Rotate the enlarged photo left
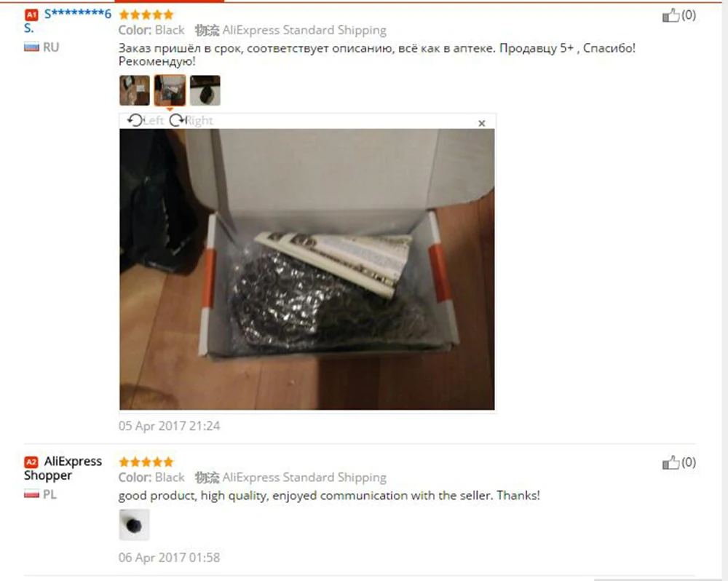This screenshot has width=728, height=581. coord(146,121)
